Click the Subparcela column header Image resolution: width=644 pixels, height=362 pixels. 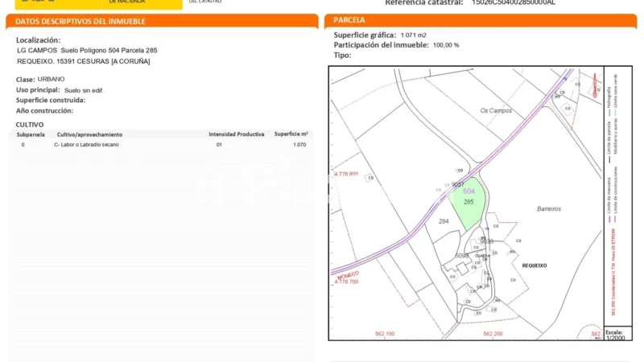[31, 134]
